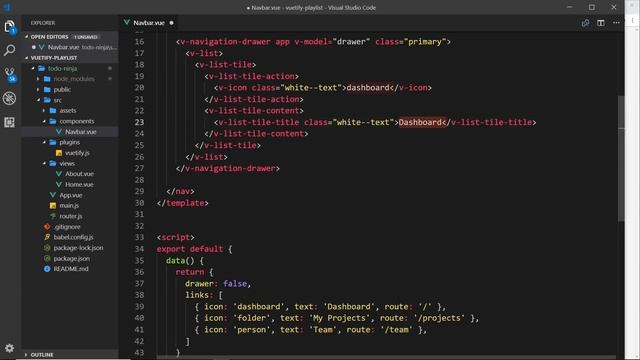Screen dimensions: 640x360
Task: Open package.json file in explorer
Action: pos(71,258)
